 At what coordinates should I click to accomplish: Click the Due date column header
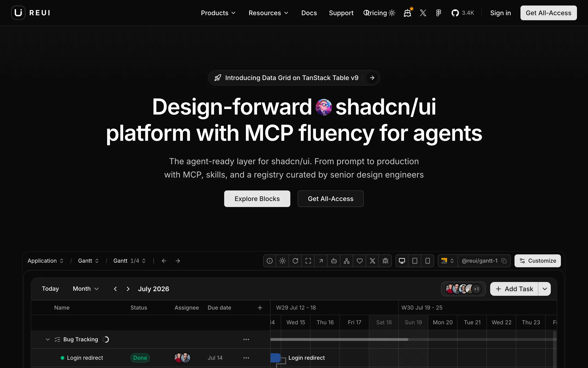click(x=219, y=308)
